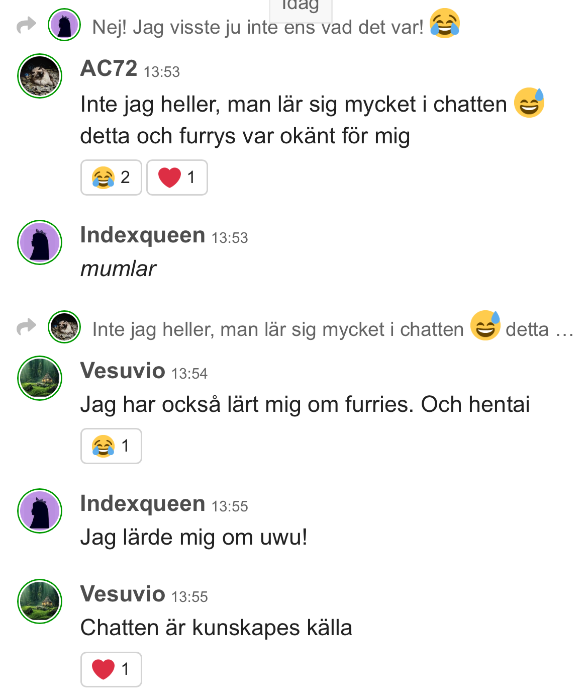The width and height of the screenshot is (588, 700).
Task: Open Vesuvio's avatar beside the 13:55 message
Action: 40,601
